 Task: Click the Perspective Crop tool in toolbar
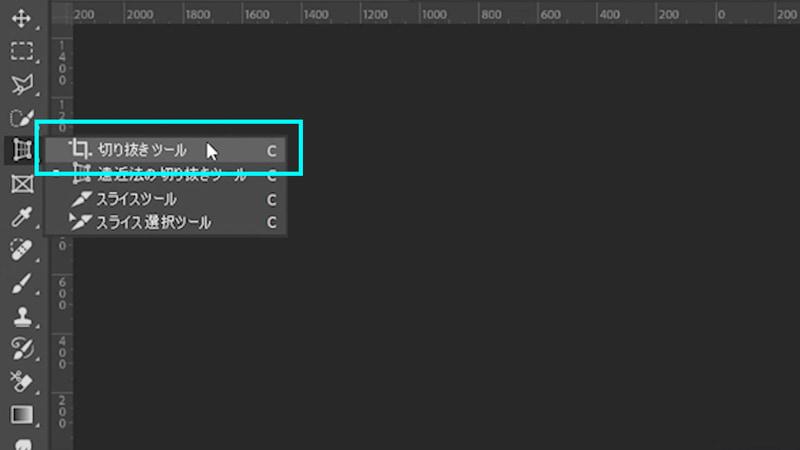21,151
